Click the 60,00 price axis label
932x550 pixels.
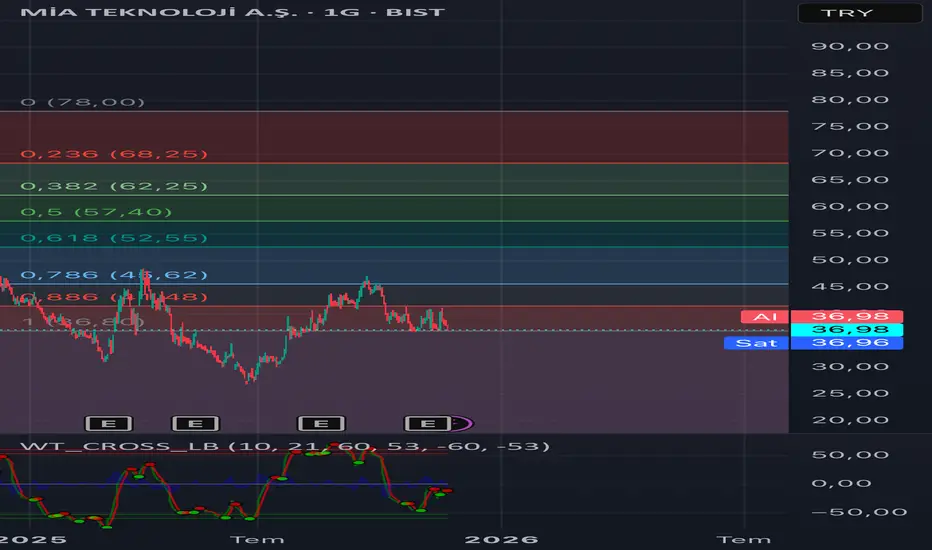[850, 207]
